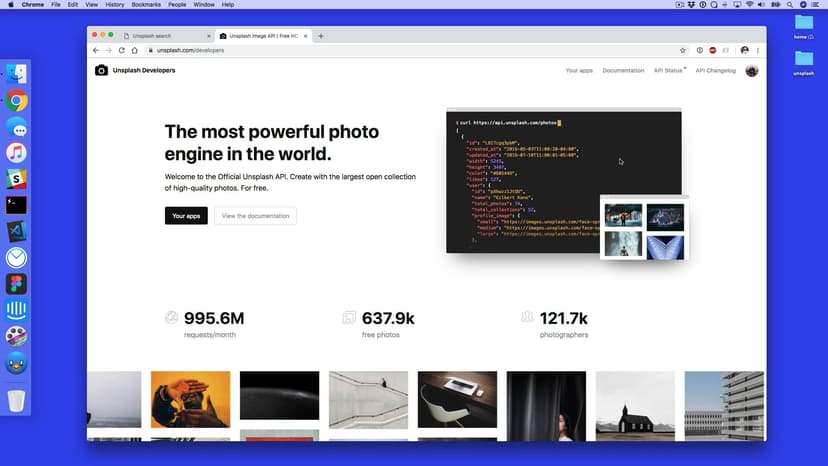Open the API Status link
This screenshot has height=466, width=828.
668,70
